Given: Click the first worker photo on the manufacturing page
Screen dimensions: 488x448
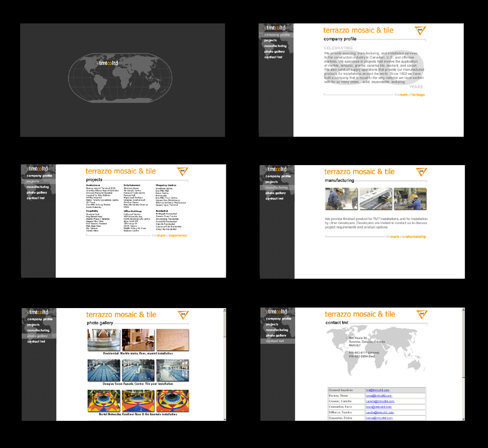Looking at the screenshot, I should point(341,199).
